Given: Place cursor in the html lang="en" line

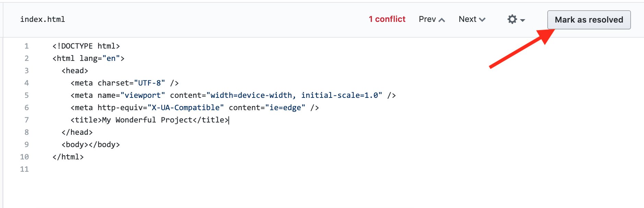Looking at the screenshot, I should 88,58.
